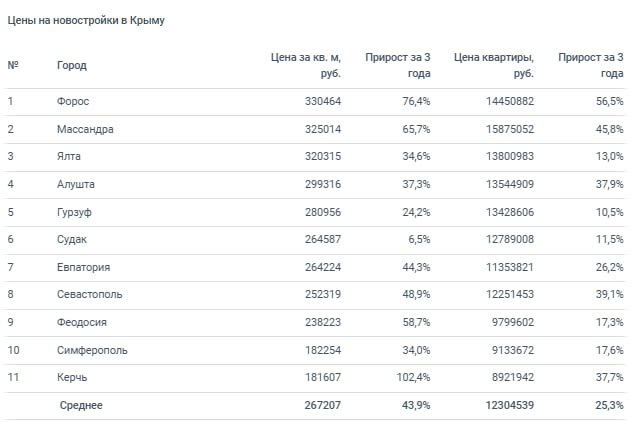The image size is (633, 423).
Task: Select the city cell 'Керчь'
Action: click(x=72, y=377)
